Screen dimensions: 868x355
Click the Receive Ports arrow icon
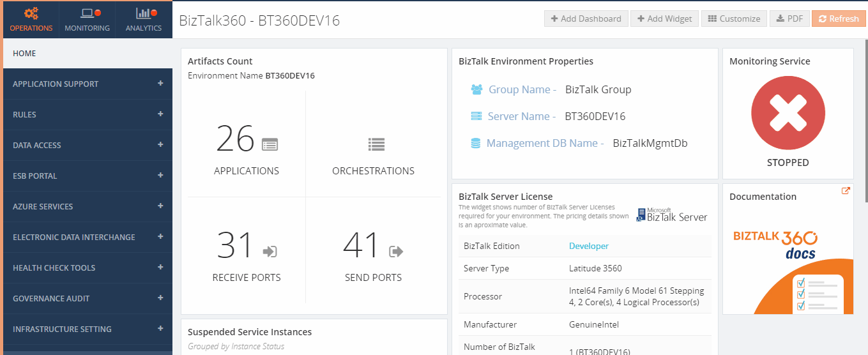(x=270, y=252)
